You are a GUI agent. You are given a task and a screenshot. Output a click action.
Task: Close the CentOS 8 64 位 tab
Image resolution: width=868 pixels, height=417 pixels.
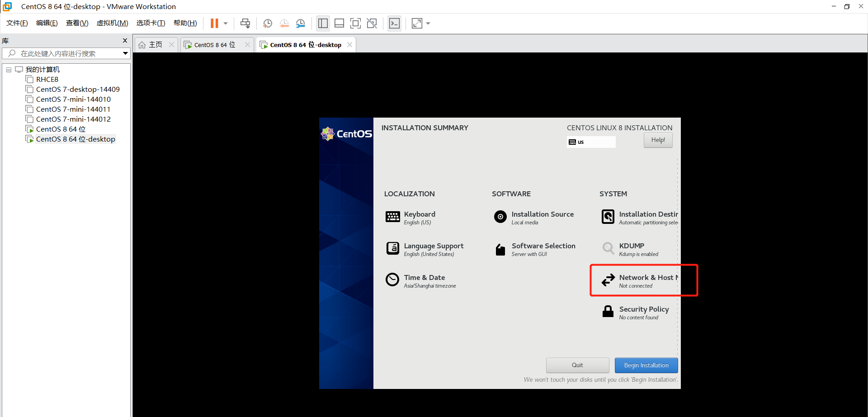coord(247,45)
